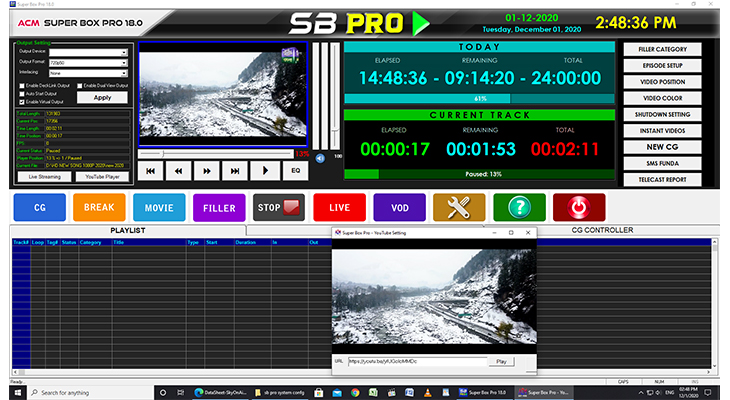Toggle the Auto Start Output checkbox
Image resolution: width=730 pixels, height=400 pixels.
coord(22,94)
